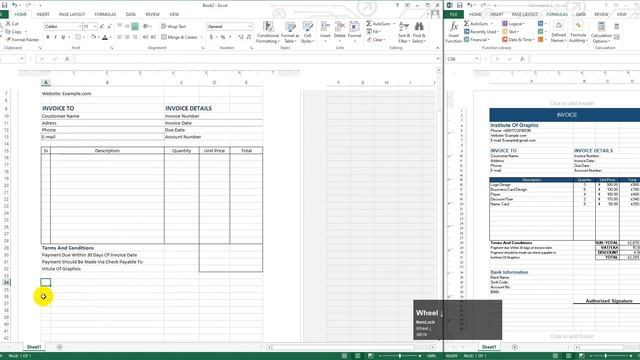Open Fill options in Editing group

374,32
